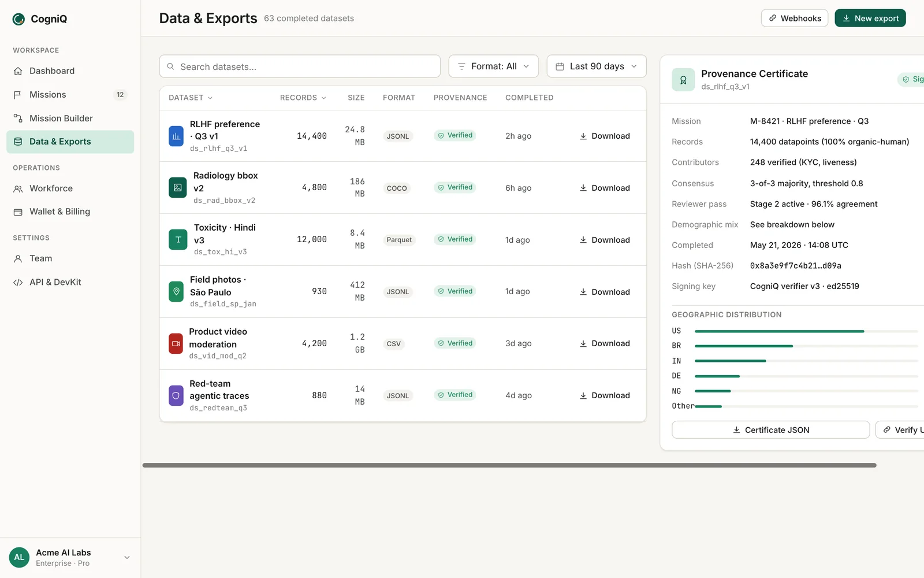Click the image icon for Radiology bbox v2

pos(178,188)
